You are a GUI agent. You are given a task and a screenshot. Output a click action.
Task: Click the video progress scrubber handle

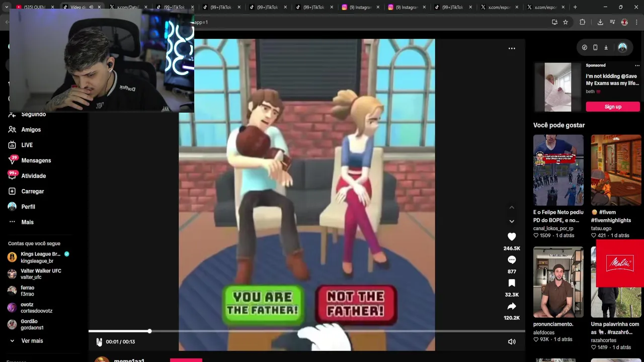pyautogui.click(x=149, y=331)
